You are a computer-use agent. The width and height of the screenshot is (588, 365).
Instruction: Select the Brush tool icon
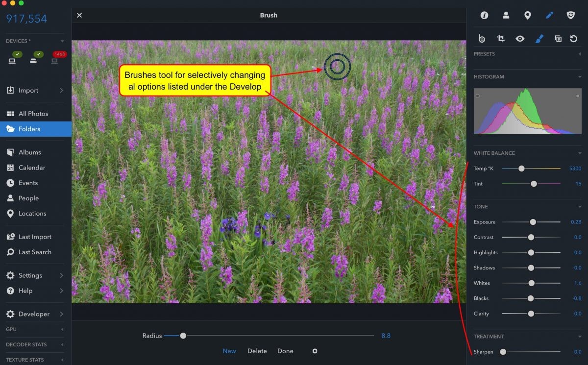coord(539,39)
